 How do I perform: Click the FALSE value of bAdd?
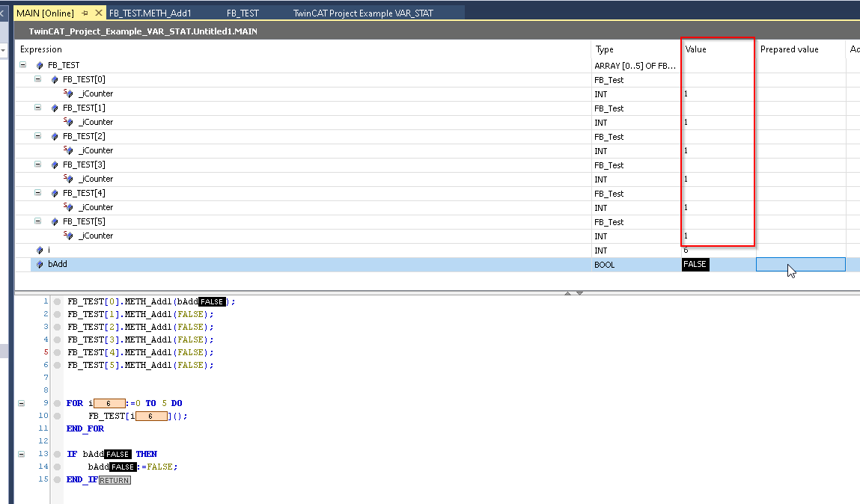tap(695, 265)
